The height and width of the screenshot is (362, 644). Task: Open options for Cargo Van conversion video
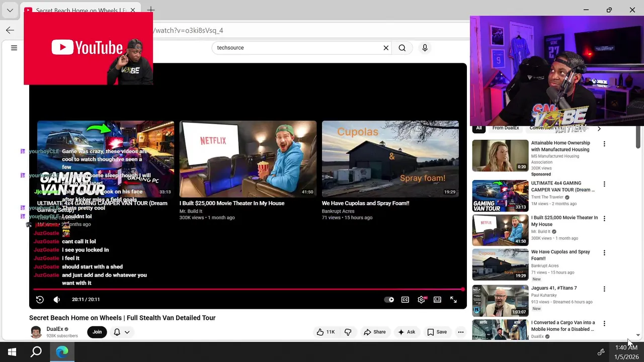604,323
